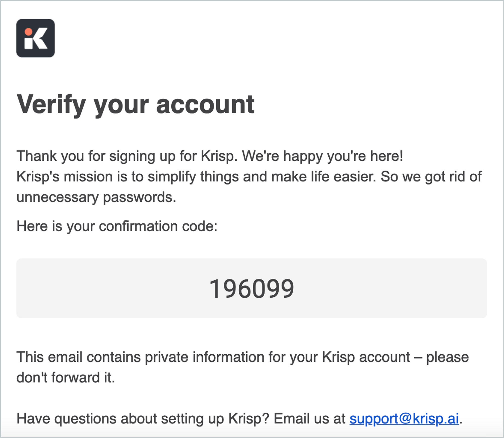Select "Here is your confirmation code:" text

(x=117, y=226)
